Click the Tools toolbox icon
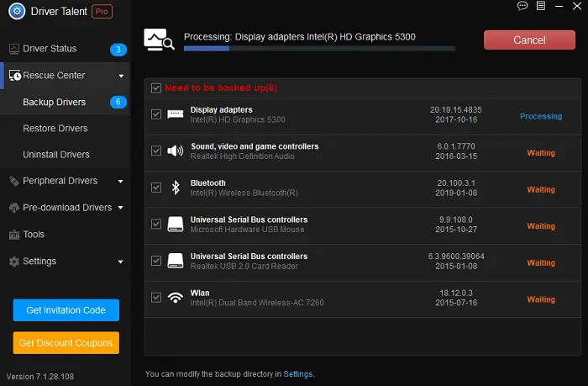Image resolution: width=588 pixels, height=386 pixels. (14, 235)
